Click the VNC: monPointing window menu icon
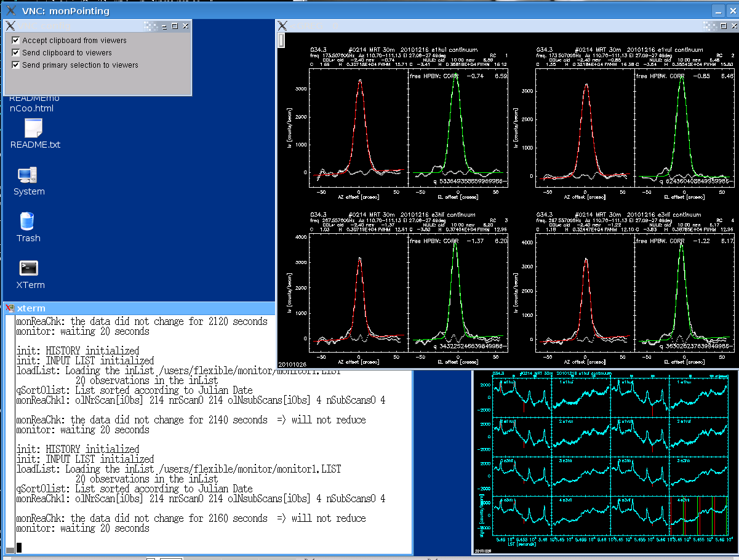The height and width of the screenshot is (560, 739). click(10, 10)
